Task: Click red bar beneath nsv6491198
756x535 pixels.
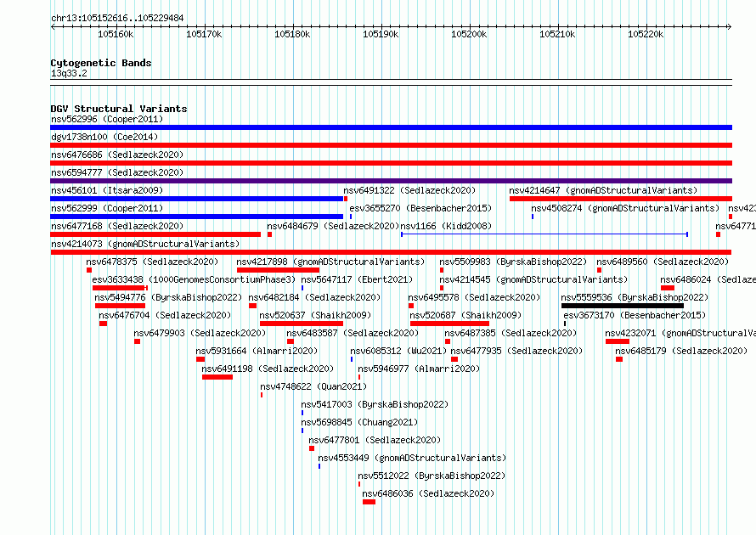Action: pyautogui.click(x=217, y=377)
